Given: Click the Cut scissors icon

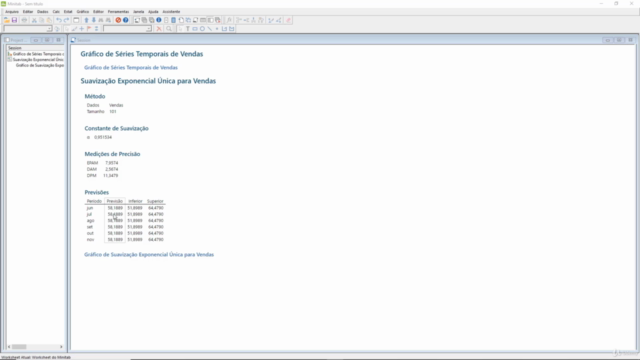Looking at the screenshot, I should coord(34,20).
